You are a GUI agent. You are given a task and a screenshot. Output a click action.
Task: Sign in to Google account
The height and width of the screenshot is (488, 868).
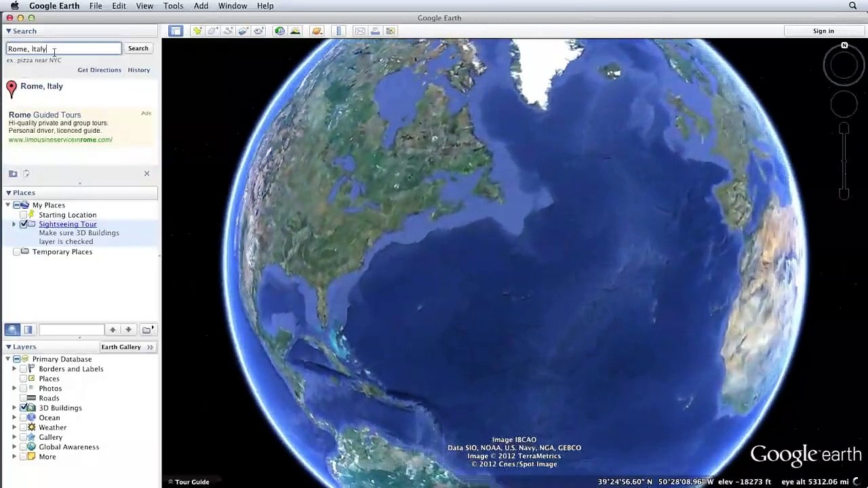click(x=823, y=31)
